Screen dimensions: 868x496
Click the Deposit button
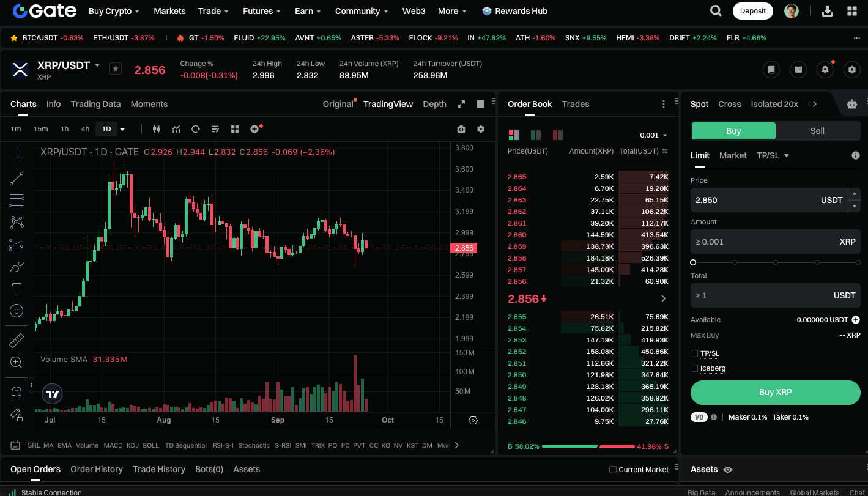[752, 11]
